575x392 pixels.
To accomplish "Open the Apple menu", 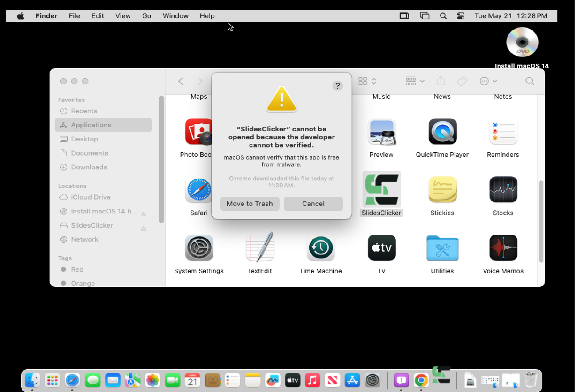I will (21, 16).
